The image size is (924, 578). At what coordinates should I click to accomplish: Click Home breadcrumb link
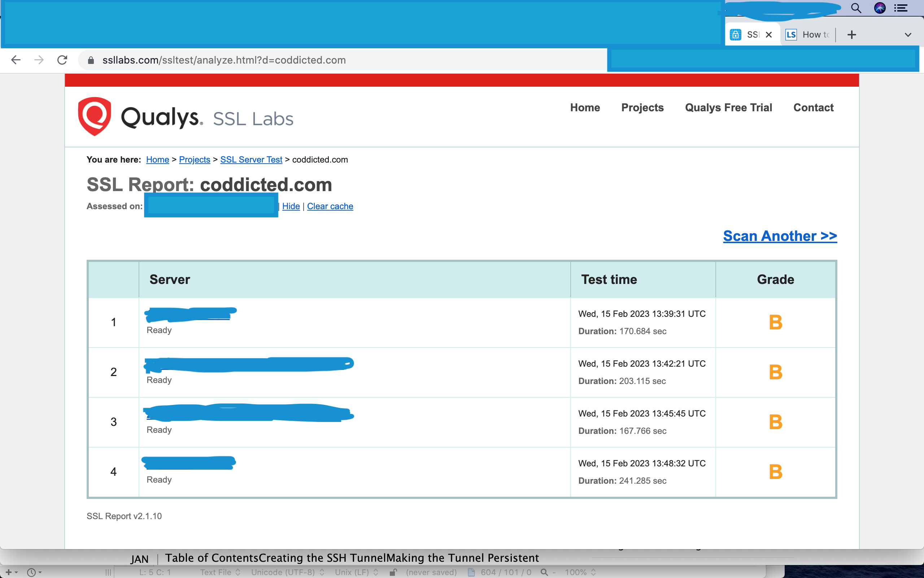pos(157,160)
